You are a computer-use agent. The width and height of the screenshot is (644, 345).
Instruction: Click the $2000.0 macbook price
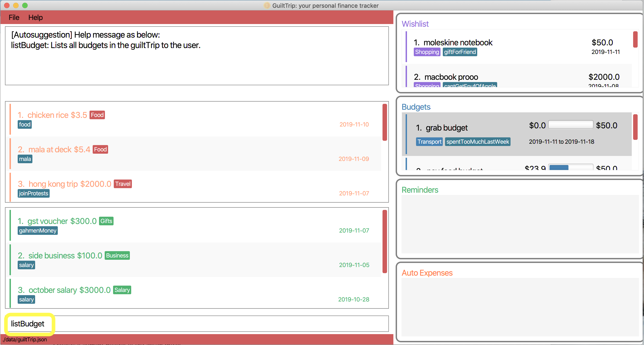click(x=604, y=77)
